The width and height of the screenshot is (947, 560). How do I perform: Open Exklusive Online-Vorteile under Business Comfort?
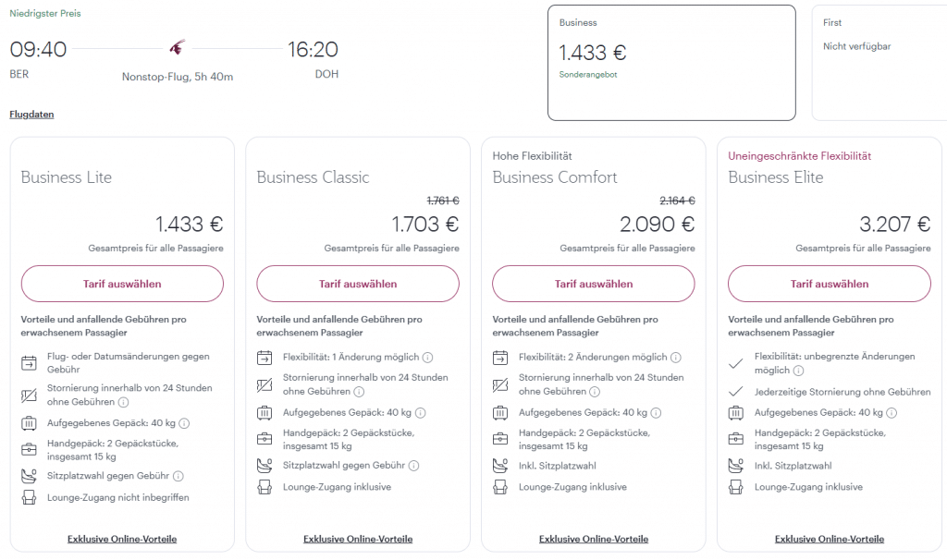pyautogui.click(x=594, y=539)
